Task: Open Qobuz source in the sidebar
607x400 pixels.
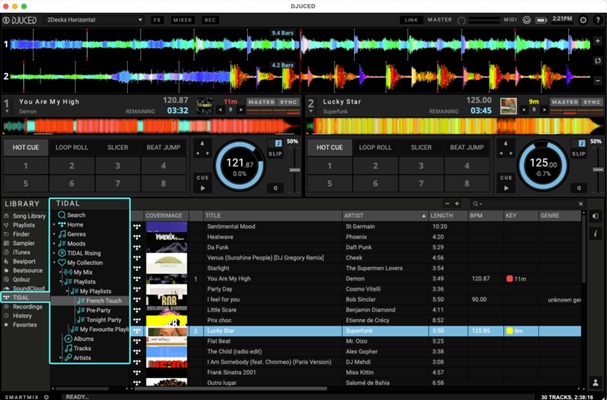Action: [x=17, y=279]
